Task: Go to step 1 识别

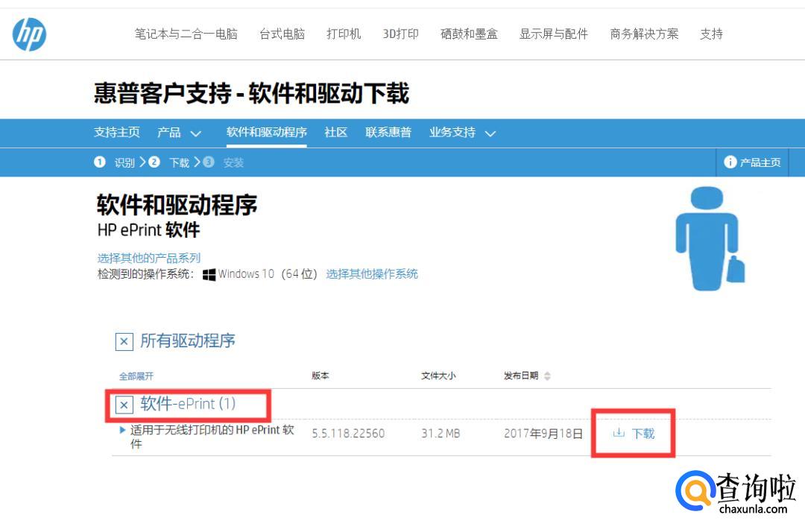Action: 115,162
